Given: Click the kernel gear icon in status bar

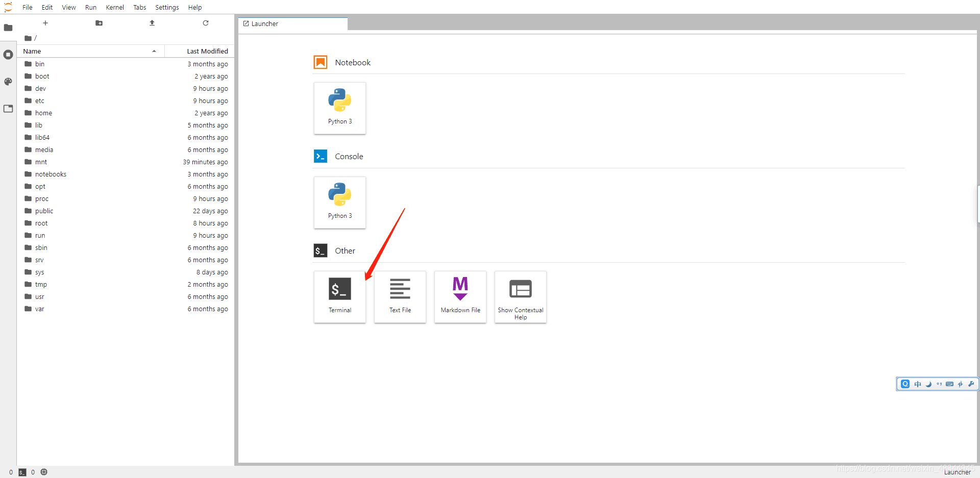Looking at the screenshot, I should point(44,472).
